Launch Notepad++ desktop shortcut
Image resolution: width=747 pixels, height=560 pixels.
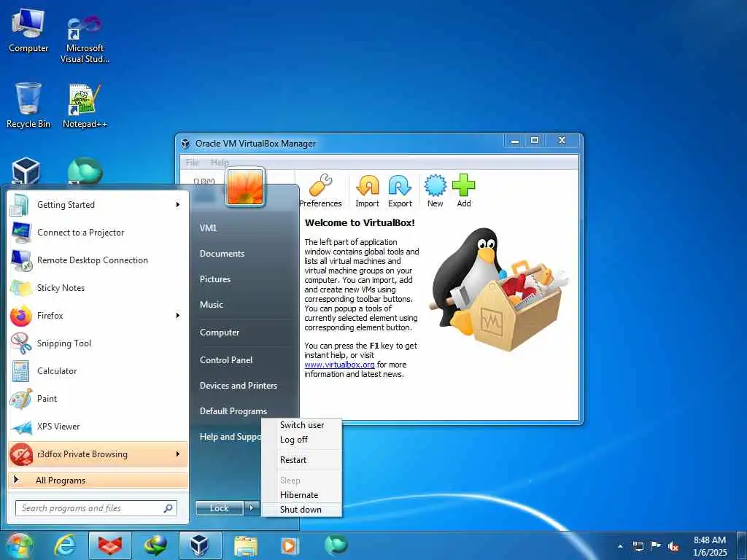point(85,106)
